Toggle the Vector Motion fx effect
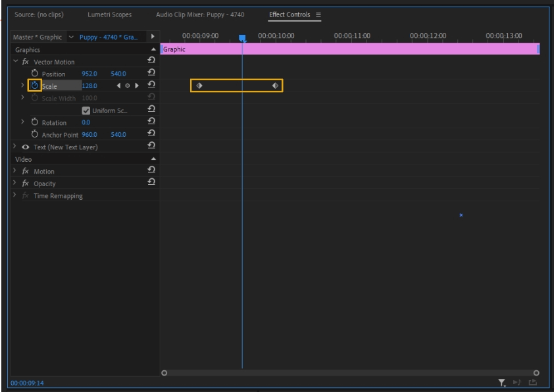Viewport: 554px width, 392px height. click(24, 62)
